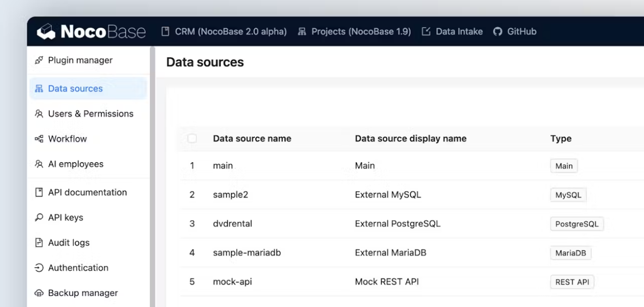The width and height of the screenshot is (644, 307).
Task: Open API documentation in the sidebar
Action: click(x=87, y=192)
